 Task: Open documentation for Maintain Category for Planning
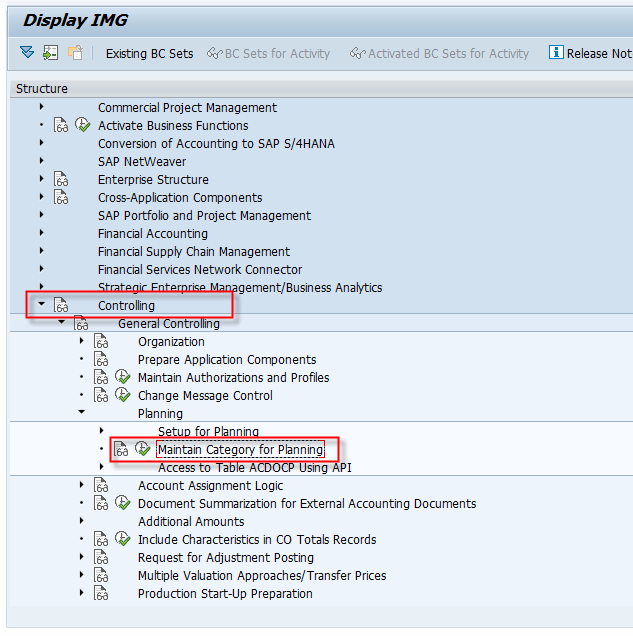[x=121, y=449]
